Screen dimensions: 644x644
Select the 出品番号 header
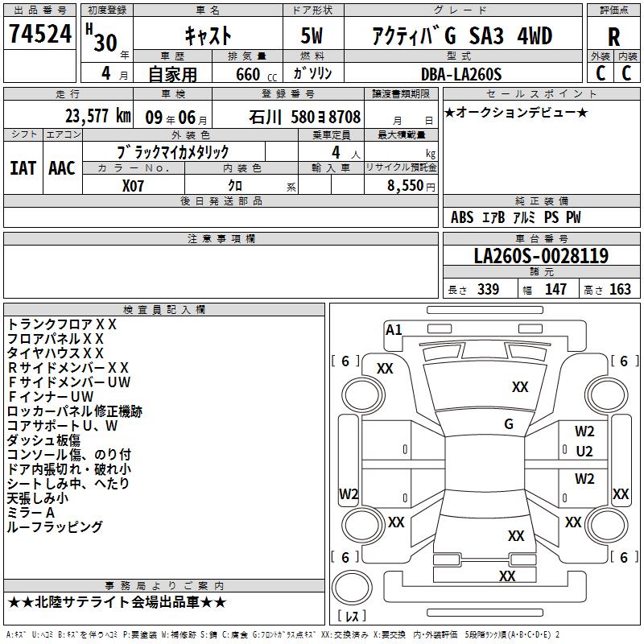click(39, 10)
